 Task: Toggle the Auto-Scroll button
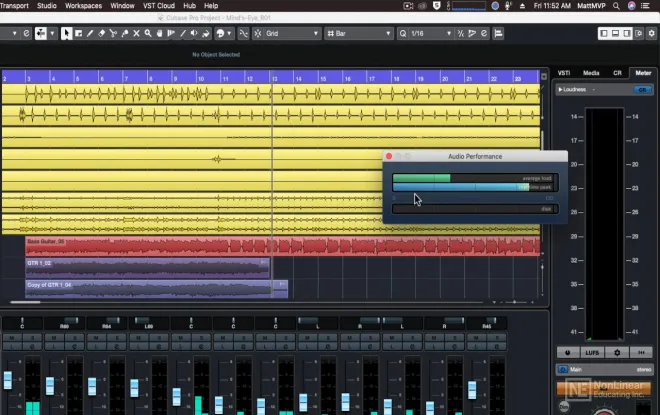(x=40, y=33)
